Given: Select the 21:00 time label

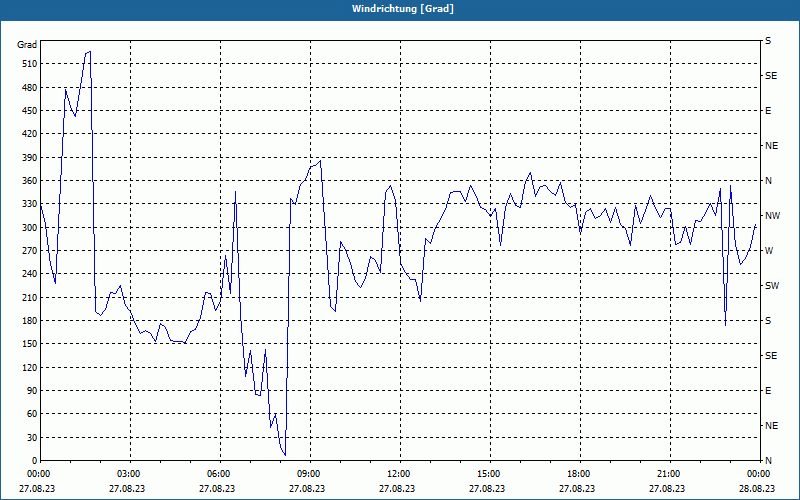Looking at the screenshot, I should (x=669, y=473).
